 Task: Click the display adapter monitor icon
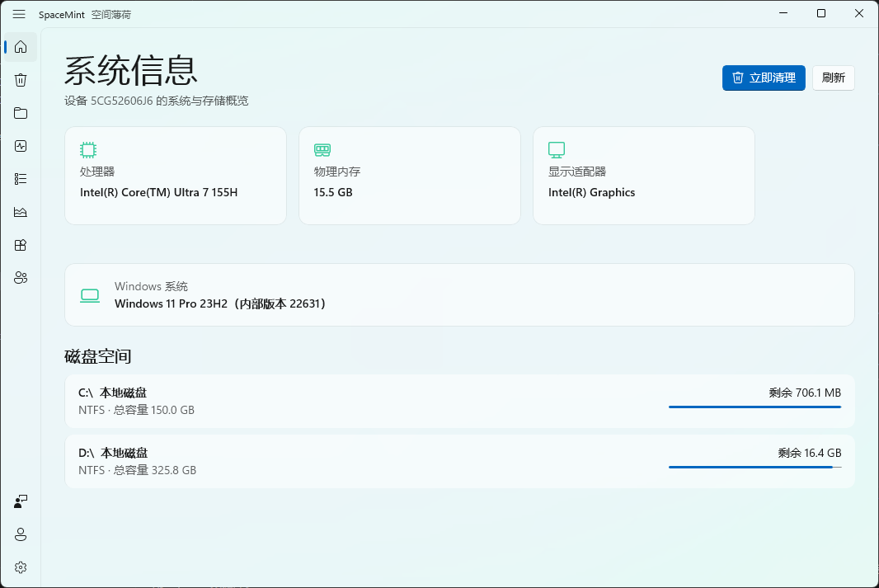coord(557,149)
